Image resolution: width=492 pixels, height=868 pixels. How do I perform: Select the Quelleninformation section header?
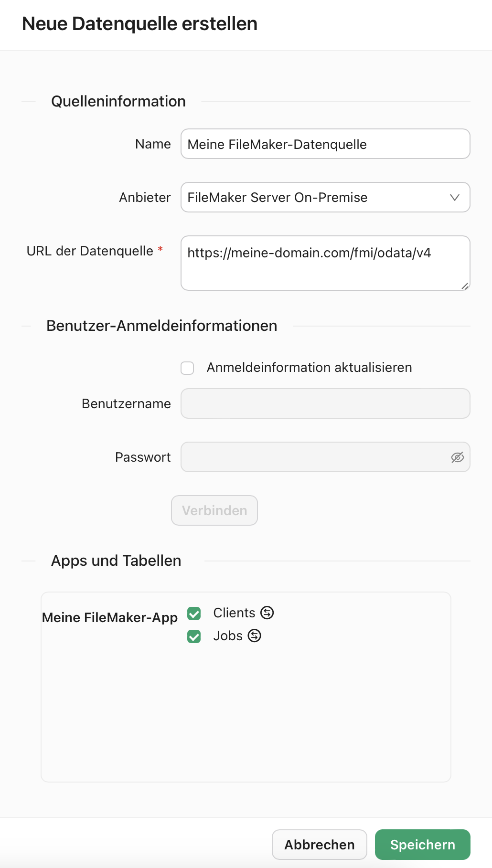(118, 101)
